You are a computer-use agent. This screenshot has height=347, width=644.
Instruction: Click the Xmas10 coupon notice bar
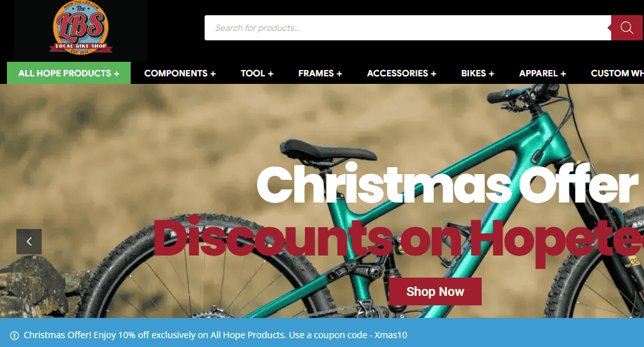click(322, 332)
